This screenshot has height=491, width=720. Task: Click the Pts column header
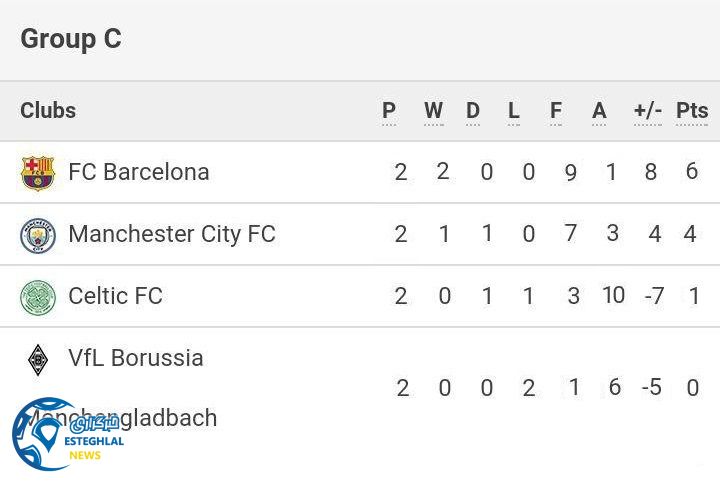coord(692,111)
